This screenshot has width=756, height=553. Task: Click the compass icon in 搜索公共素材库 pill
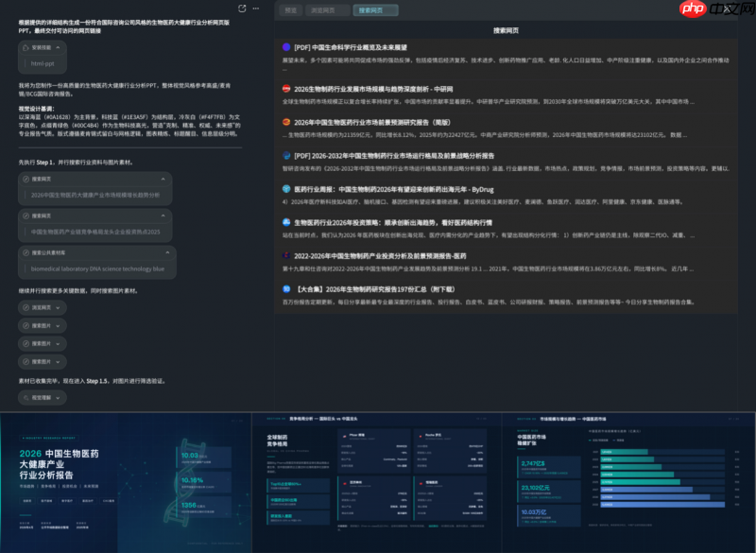coord(26,252)
